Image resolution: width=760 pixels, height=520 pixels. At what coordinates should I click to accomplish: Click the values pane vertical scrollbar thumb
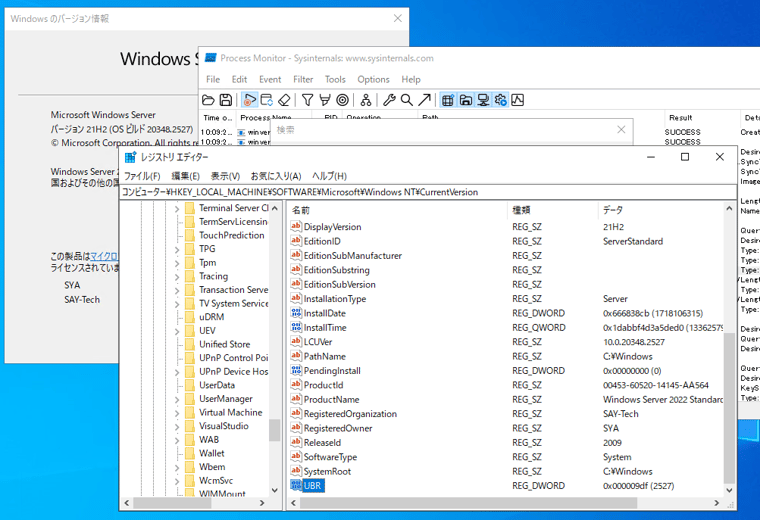click(x=729, y=408)
